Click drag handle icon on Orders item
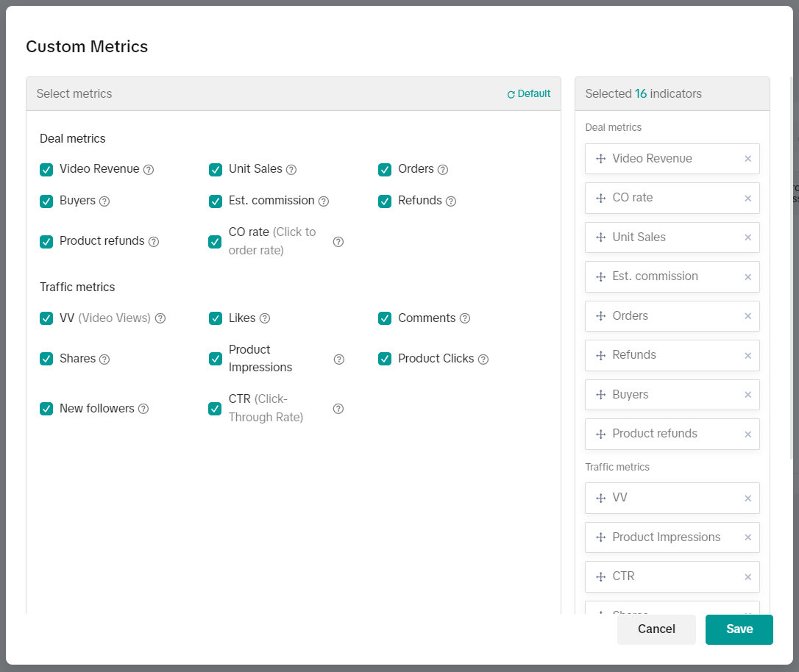Screen dimensions: 799x672 pos(600,316)
